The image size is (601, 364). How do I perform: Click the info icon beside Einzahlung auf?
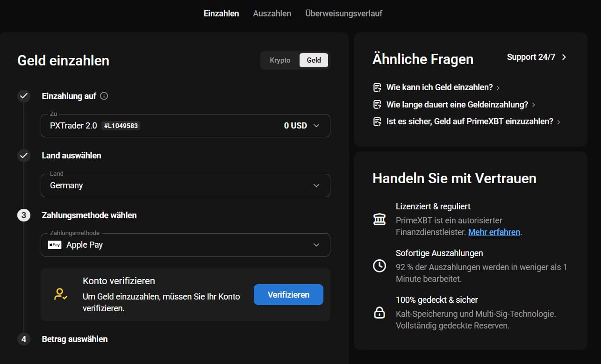tap(104, 96)
